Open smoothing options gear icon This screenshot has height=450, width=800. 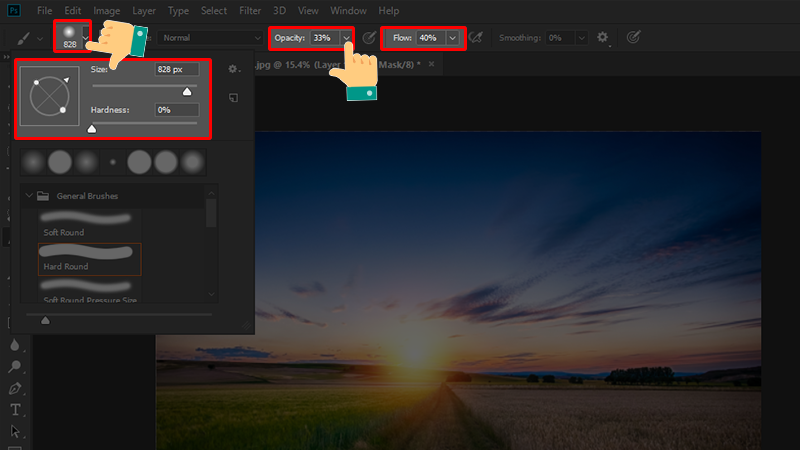(x=603, y=38)
